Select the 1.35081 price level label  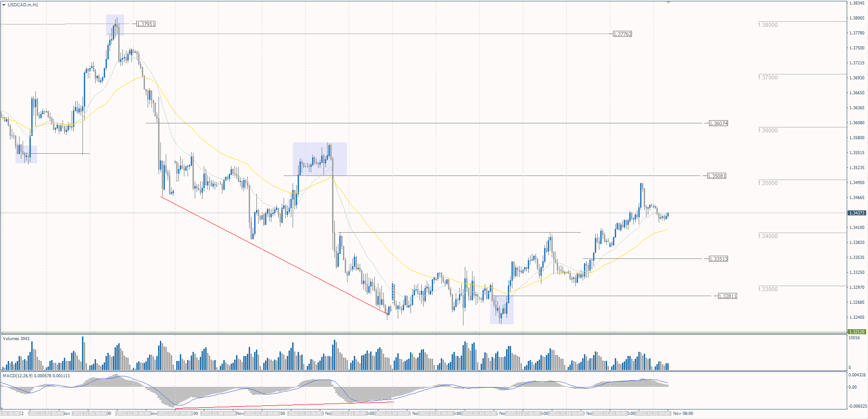pos(717,176)
